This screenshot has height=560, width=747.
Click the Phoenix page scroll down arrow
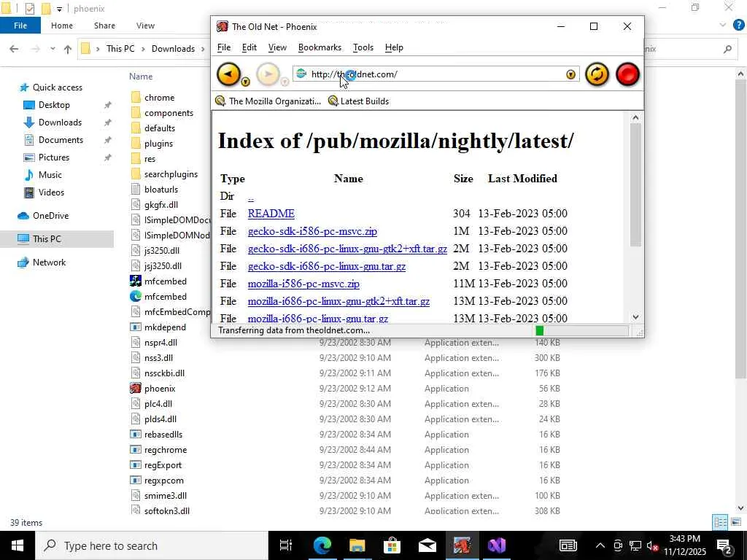[635, 316]
